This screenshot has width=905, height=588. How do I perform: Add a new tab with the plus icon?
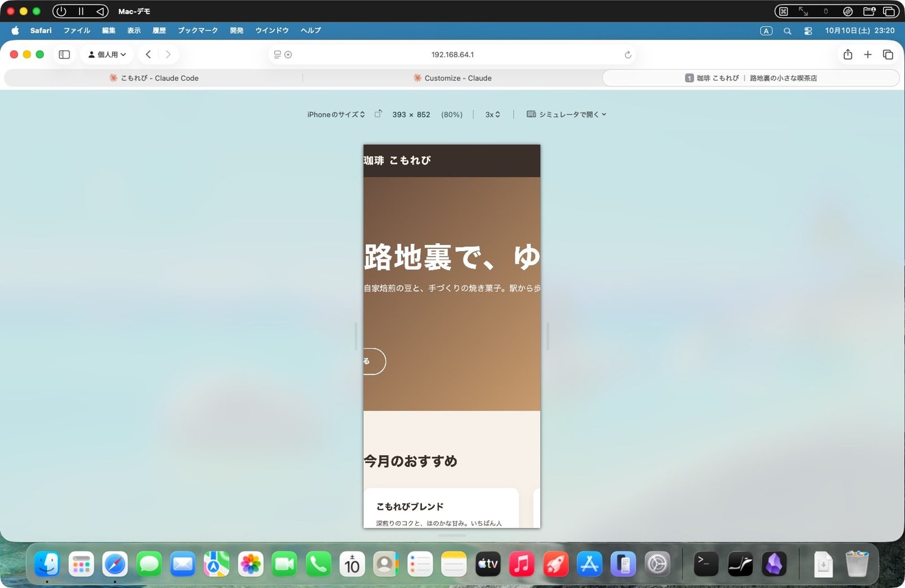click(x=868, y=55)
